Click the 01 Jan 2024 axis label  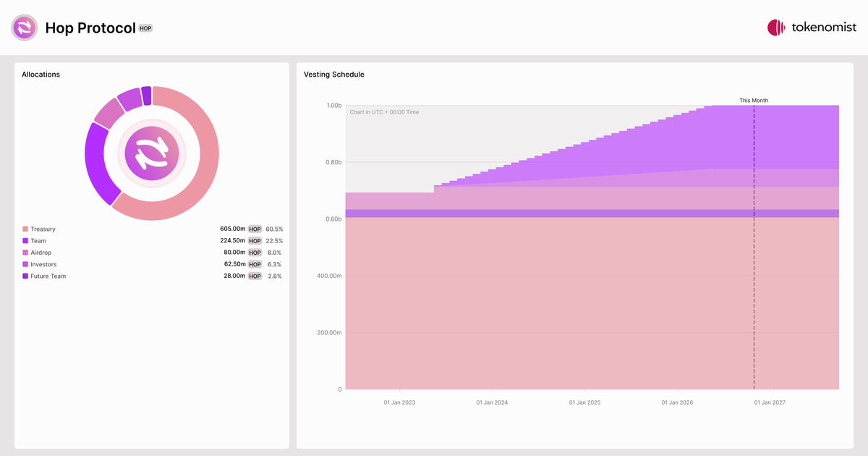point(492,402)
